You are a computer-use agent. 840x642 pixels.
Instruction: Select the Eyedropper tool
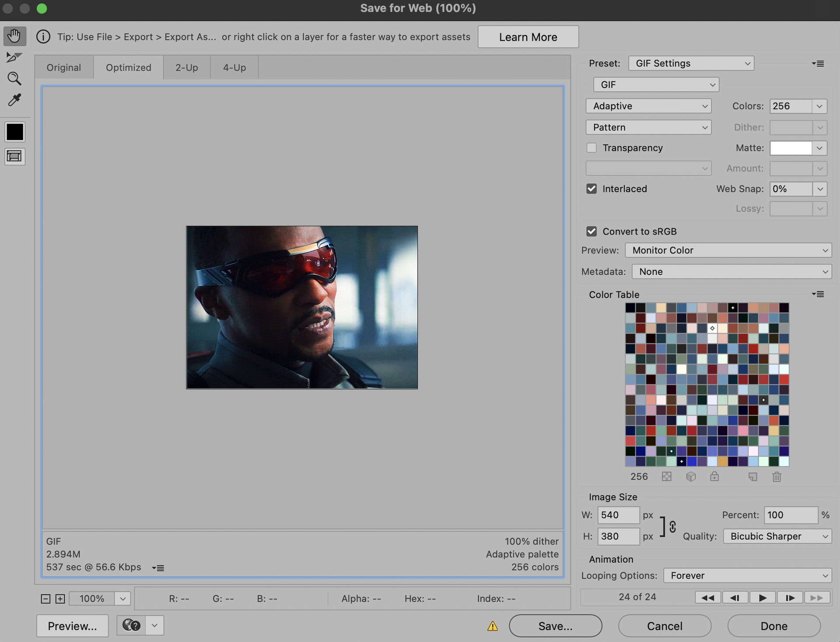(14, 100)
